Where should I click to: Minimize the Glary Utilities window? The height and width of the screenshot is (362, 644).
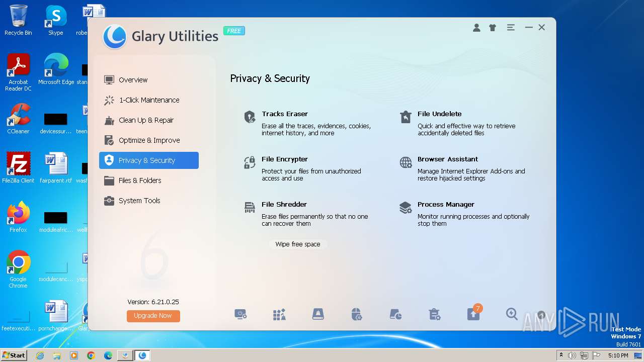(529, 28)
